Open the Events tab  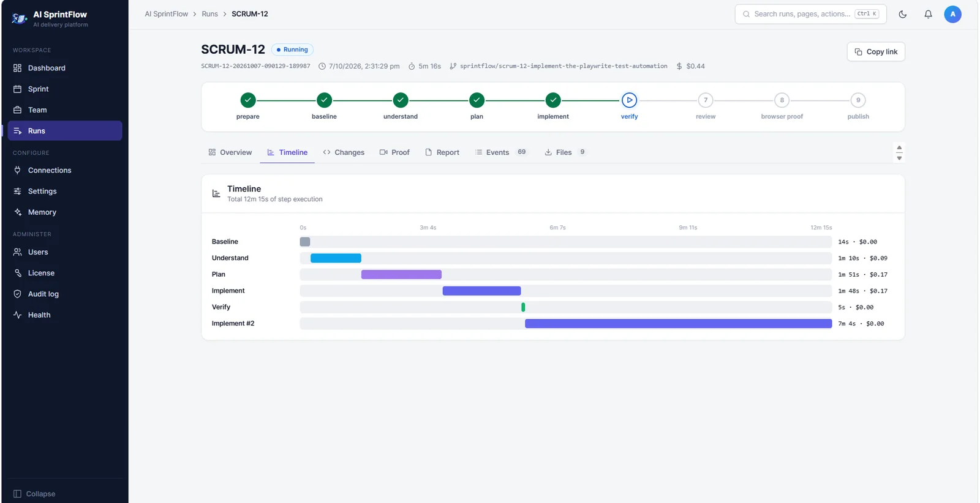pyautogui.click(x=501, y=152)
